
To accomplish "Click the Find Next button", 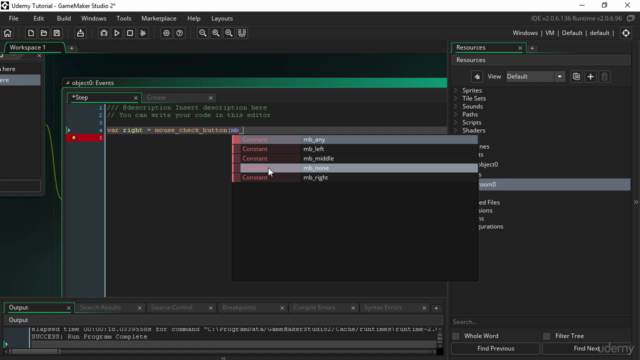I will click(x=587, y=349).
